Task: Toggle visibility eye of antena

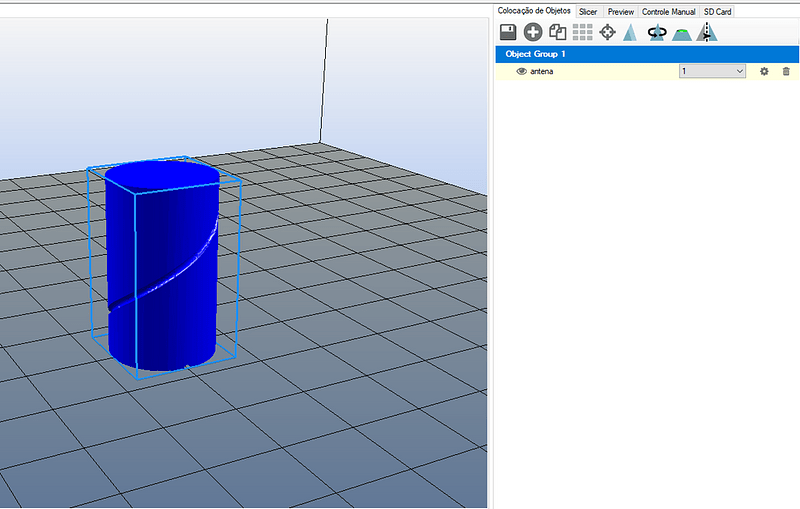Action: [x=521, y=71]
